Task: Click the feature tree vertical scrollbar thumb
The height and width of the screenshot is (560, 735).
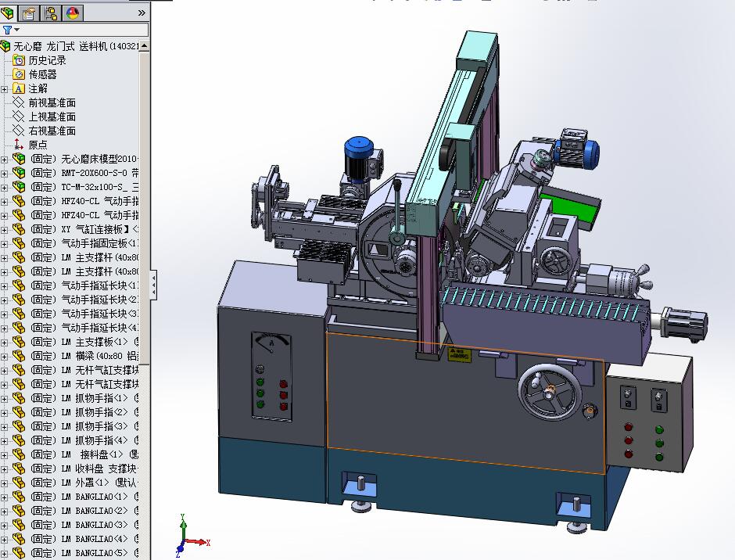Action: click(145, 208)
